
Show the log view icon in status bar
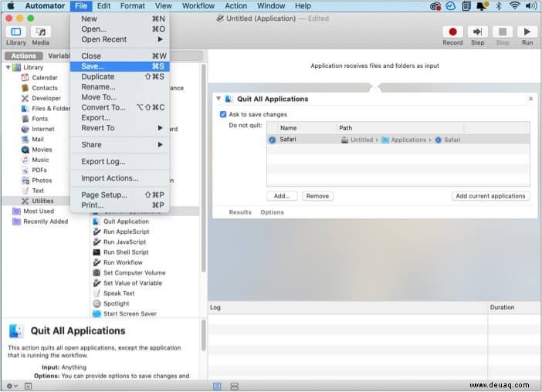(x=217, y=386)
